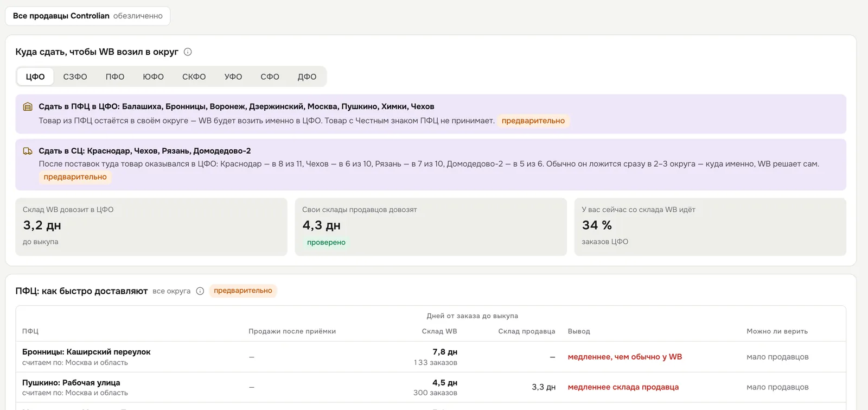Click the truck icon in the СЦ banner

click(x=28, y=151)
